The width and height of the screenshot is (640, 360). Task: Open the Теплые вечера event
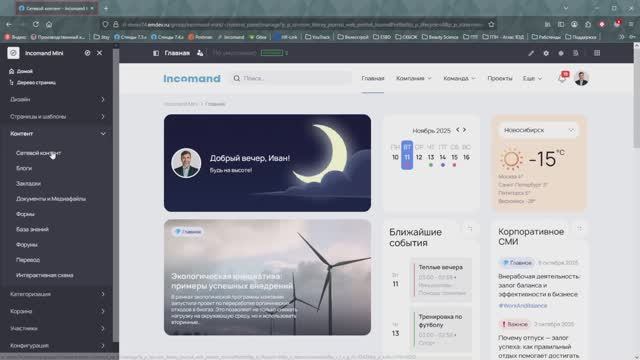[441, 281]
